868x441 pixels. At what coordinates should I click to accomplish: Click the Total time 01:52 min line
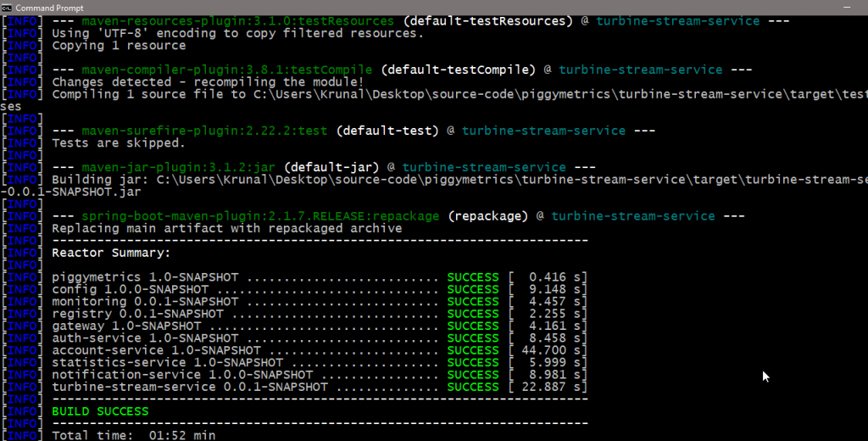(134, 436)
